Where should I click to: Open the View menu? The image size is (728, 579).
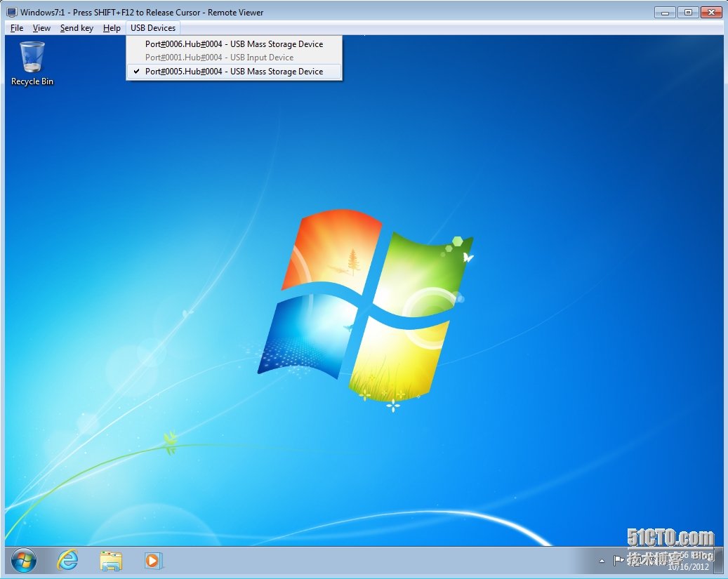41,28
